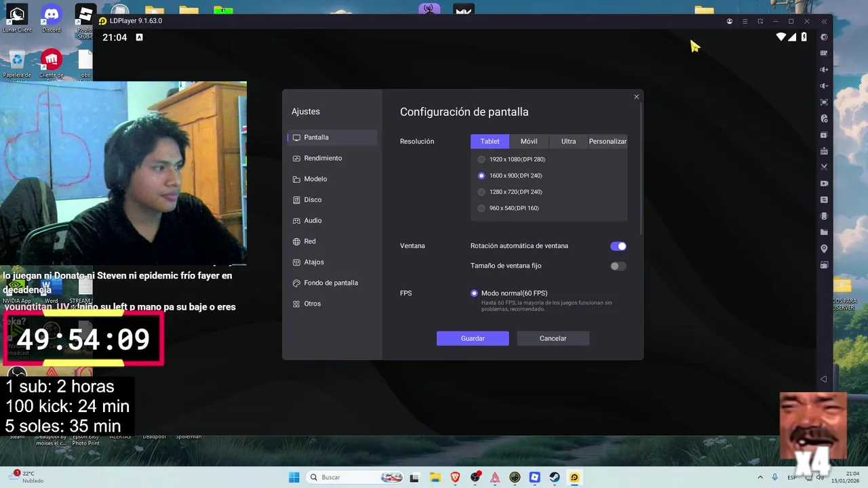Open Red settings section
Viewport: 868px width, 488px height.
tap(332, 241)
